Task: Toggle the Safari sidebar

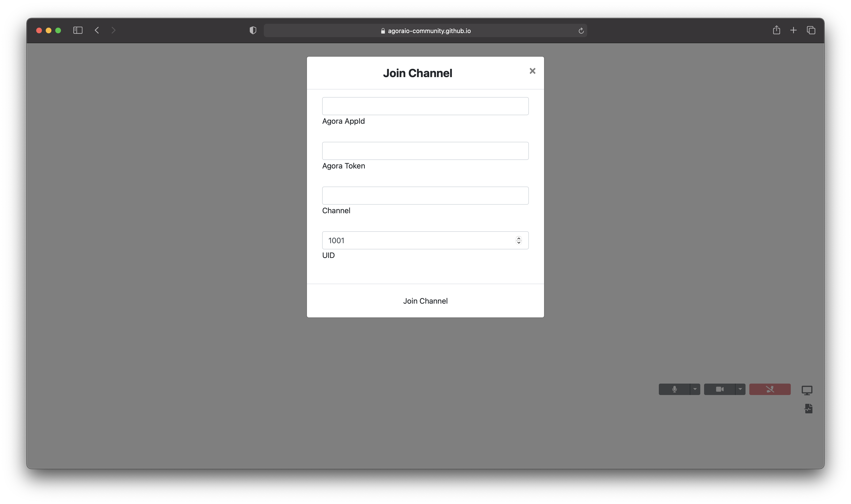Action: pyautogui.click(x=78, y=30)
